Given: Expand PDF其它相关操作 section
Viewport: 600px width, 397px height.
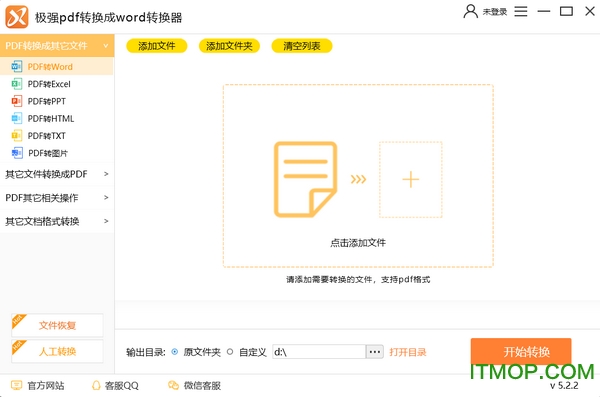Looking at the screenshot, I should point(57,198).
